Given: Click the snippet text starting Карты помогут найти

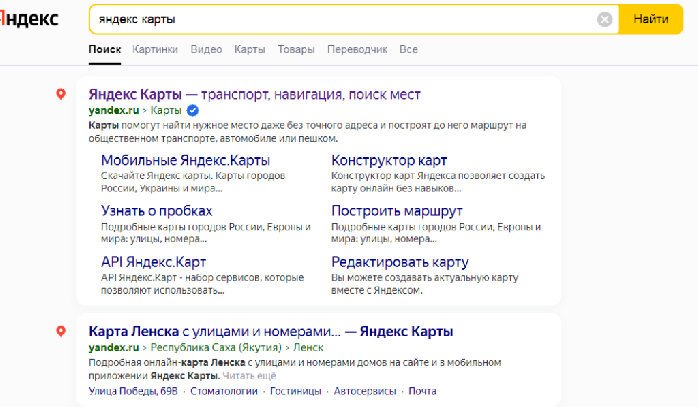Looking at the screenshot, I should pyautogui.click(x=307, y=132).
